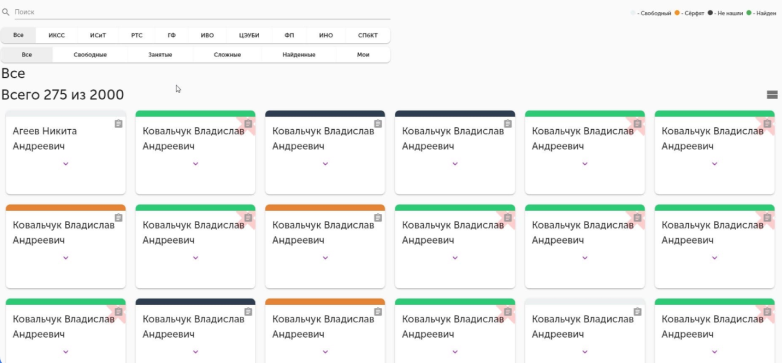Click the Всего 275 из 2000 counter text
The width and height of the screenshot is (782, 363).
(x=63, y=95)
